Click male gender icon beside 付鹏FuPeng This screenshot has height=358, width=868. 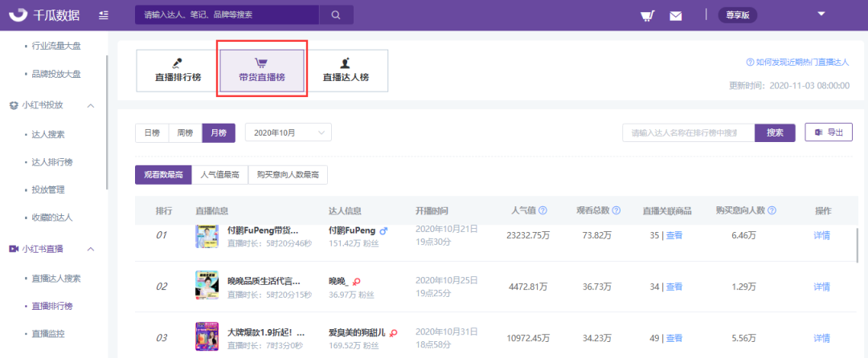(383, 231)
